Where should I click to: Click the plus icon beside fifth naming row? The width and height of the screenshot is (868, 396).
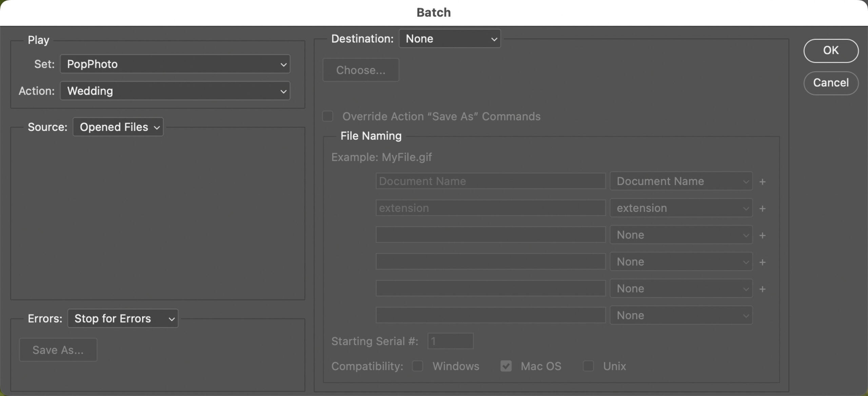pyautogui.click(x=763, y=289)
